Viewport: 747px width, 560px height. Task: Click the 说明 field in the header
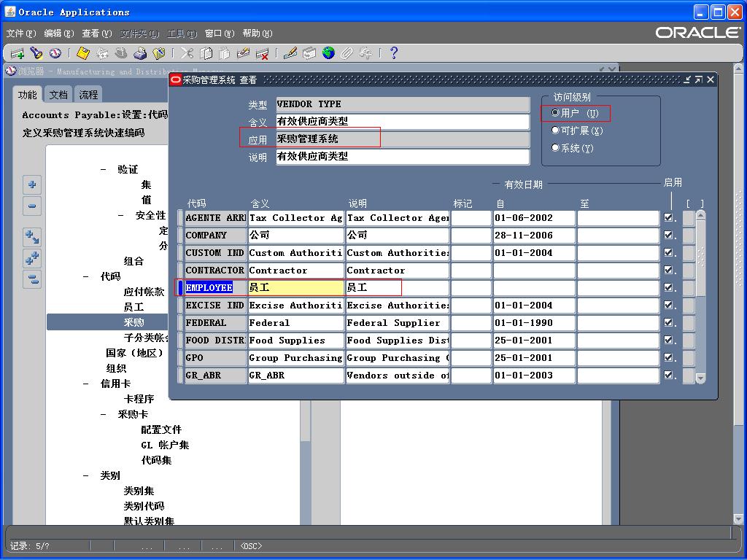pos(403,157)
